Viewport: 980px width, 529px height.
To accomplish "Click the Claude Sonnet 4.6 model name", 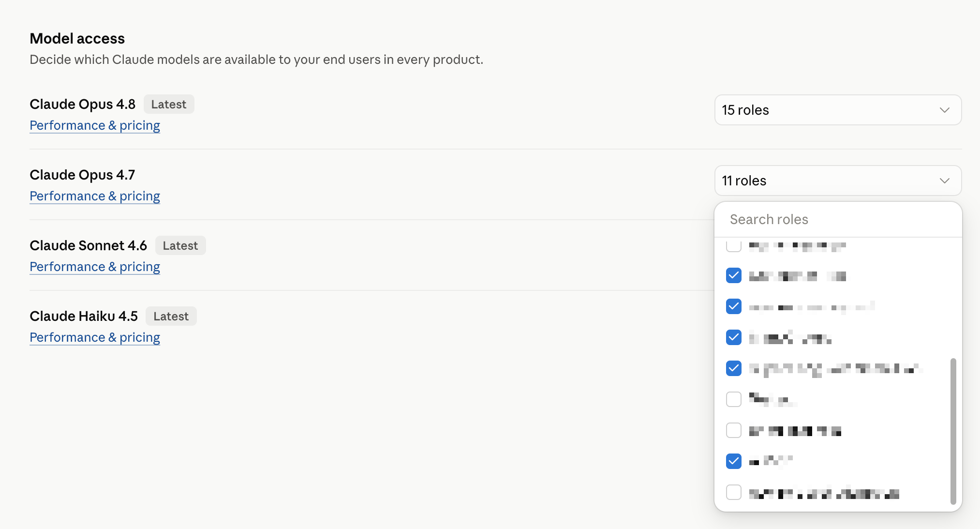I will pos(88,245).
